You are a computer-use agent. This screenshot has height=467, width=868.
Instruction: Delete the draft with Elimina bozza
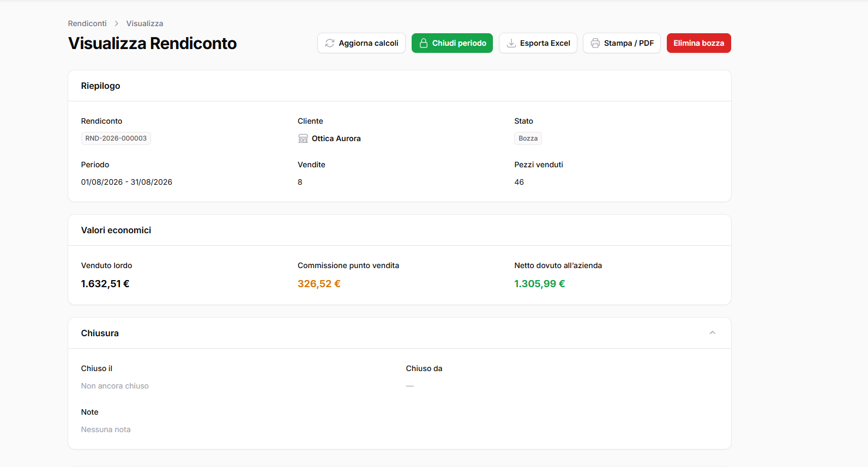click(x=698, y=43)
